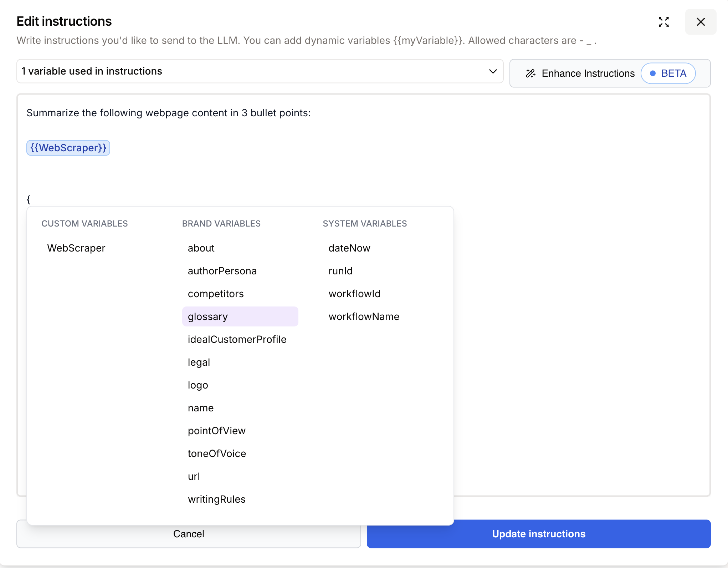
Task: Insert the writingRules brand variable
Action: (x=216, y=499)
